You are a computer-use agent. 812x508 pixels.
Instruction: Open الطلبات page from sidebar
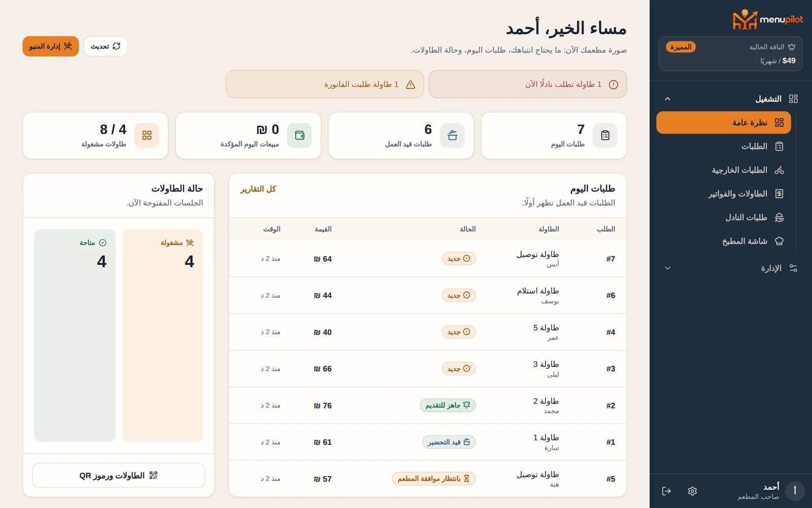pos(723,146)
